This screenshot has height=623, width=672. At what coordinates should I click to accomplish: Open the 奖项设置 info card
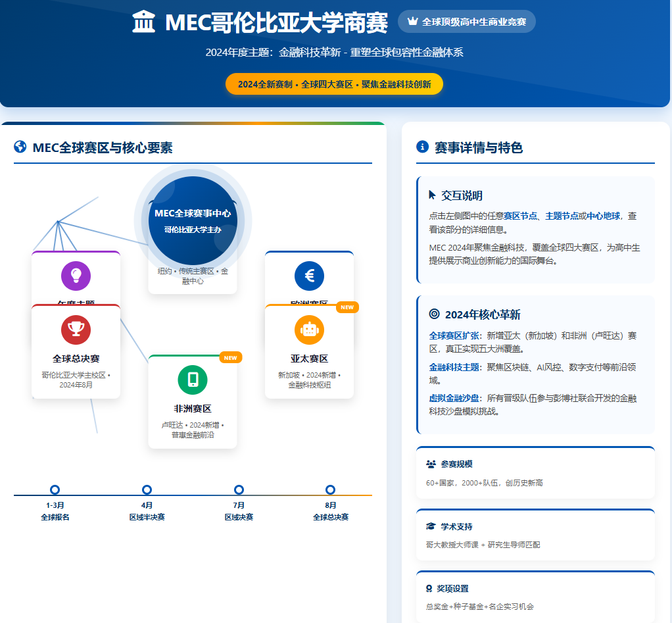click(x=535, y=597)
